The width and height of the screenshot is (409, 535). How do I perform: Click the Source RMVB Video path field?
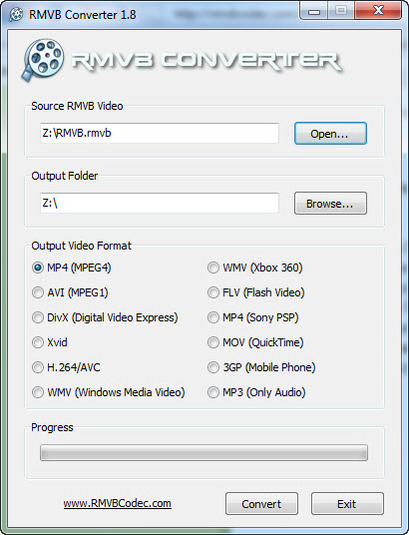(159, 133)
